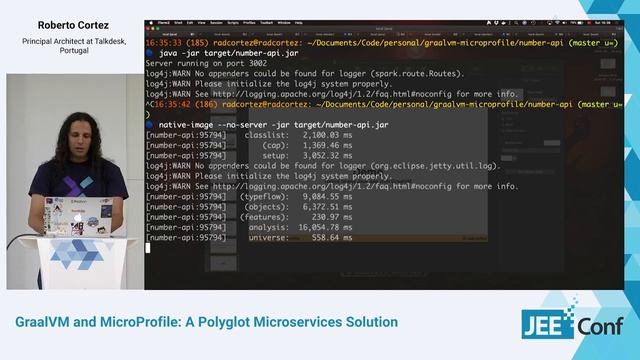Screen dimensions: 640x360
Task: Click the '(objects): 6,372.51 ms' line
Action: click(x=249, y=207)
